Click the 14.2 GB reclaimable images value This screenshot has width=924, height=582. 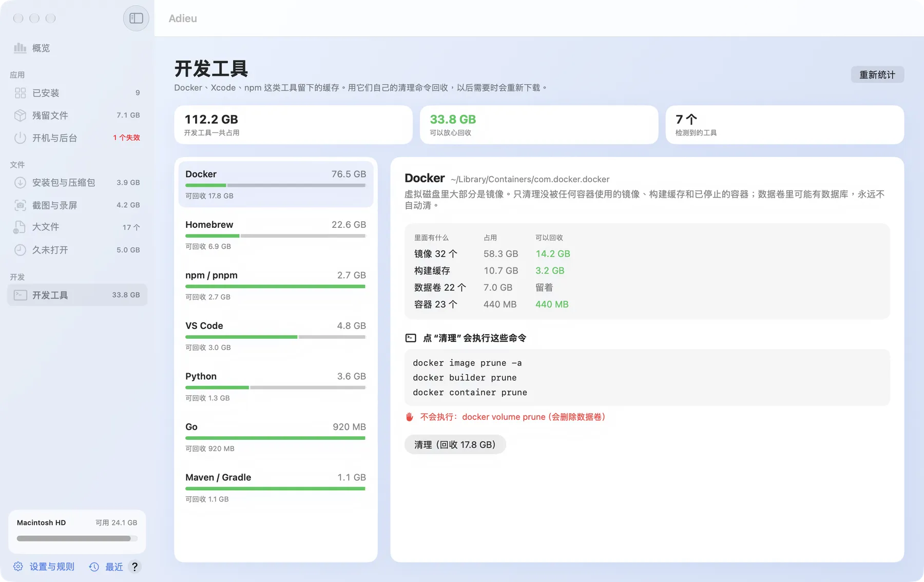pos(553,254)
